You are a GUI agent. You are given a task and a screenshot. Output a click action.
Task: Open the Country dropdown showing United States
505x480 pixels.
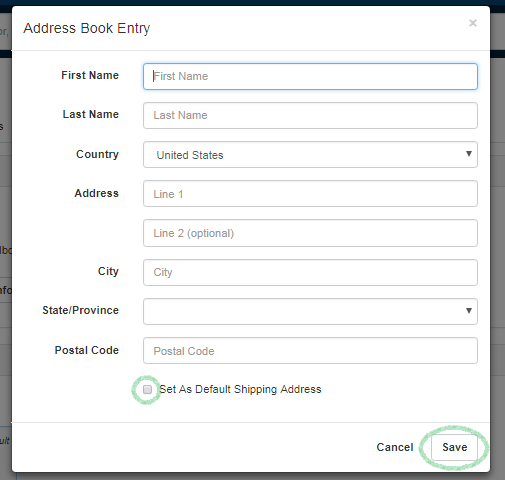[310, 155]
